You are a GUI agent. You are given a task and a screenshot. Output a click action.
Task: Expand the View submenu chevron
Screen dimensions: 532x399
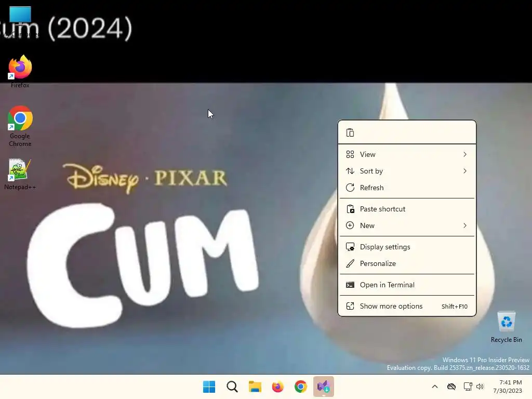click(465, 154)
